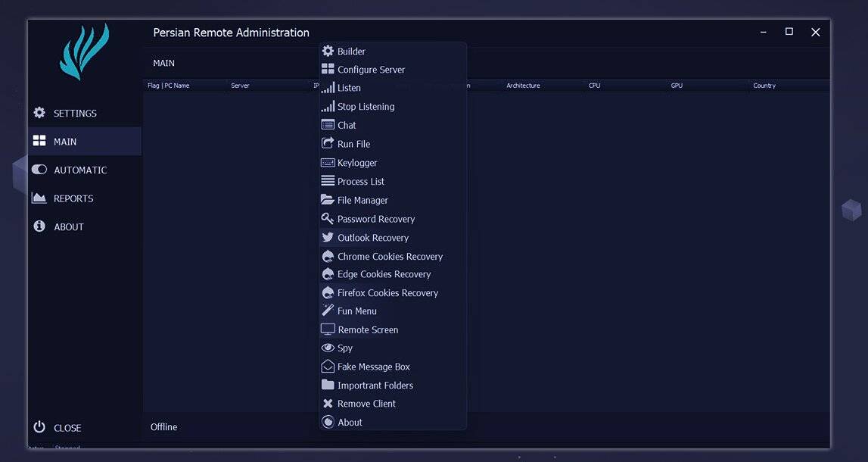Click the monitor icon beside Remote Screen
Screen dimensions: 868x462
pyautogui.click(x=328, y=329)
